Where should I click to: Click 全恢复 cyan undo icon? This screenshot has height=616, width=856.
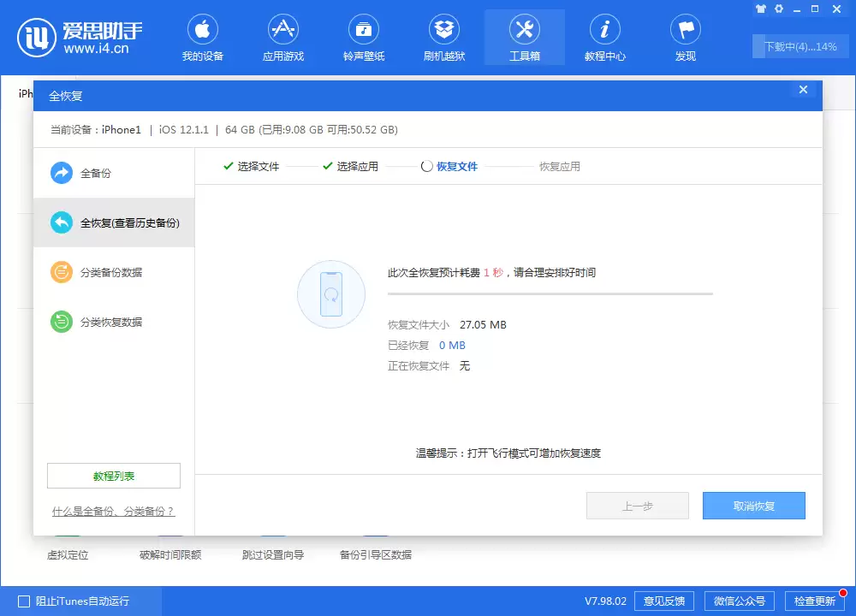tap(62, 222)
